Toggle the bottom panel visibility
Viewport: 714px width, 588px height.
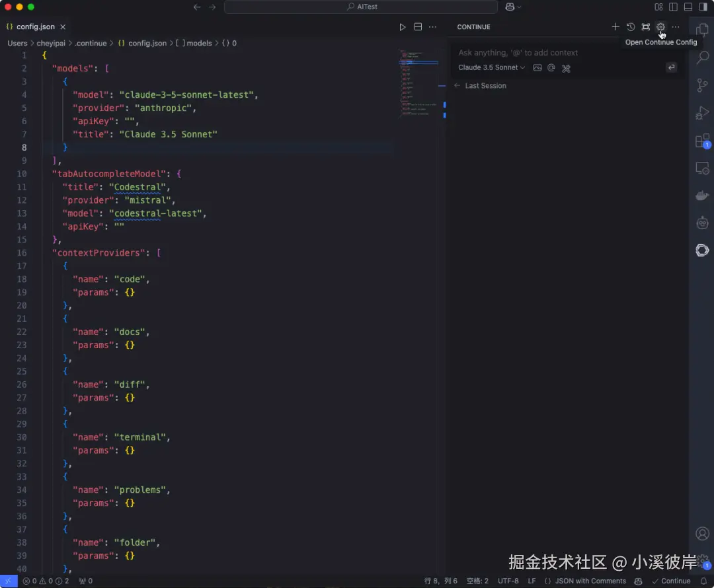pyautogui.click(x=688, y=7)
